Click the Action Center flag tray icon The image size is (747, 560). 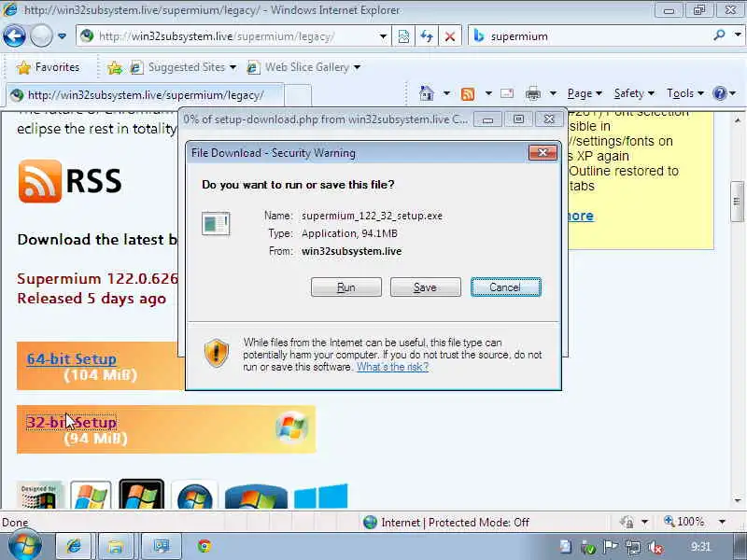pos(610,548)
